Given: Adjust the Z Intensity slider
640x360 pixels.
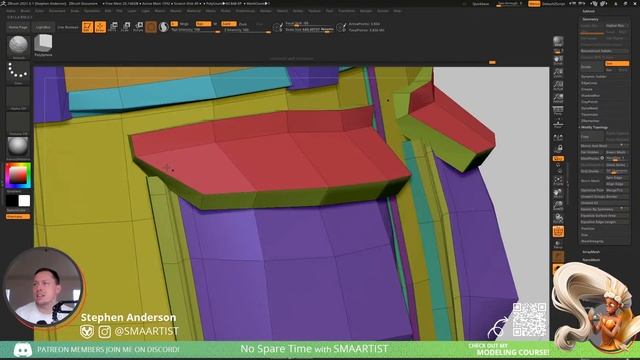Looking at the screenshot, I should (x=247, y=30).
